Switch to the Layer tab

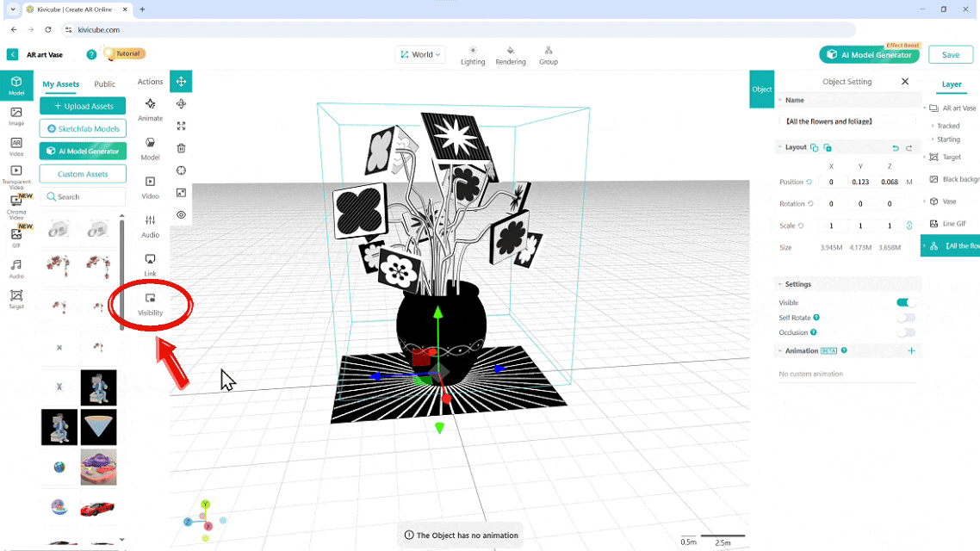[x=951, y=84]
